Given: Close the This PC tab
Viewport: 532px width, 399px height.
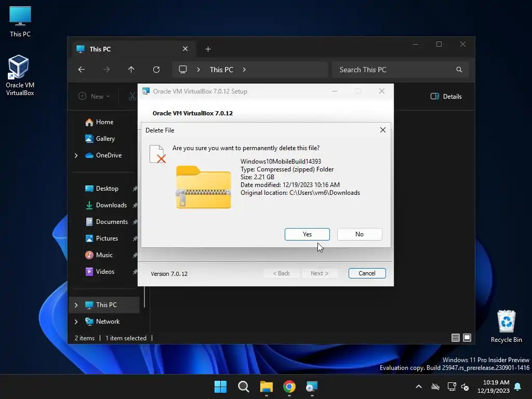Looking at the screenshot, I should [185, 49].
